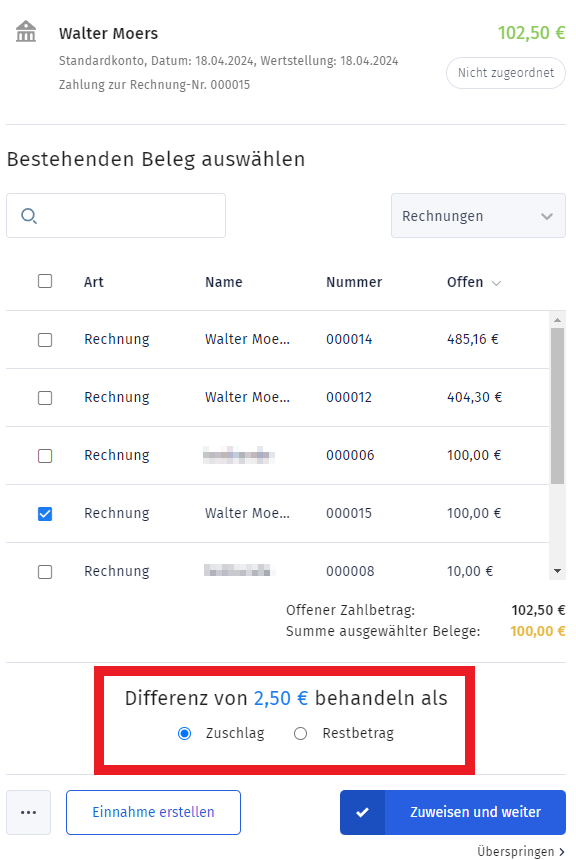The height and width of the screenshot is (860, 576).
Task: Click the Einnahme erstellen button
Action: coord(154,812)
